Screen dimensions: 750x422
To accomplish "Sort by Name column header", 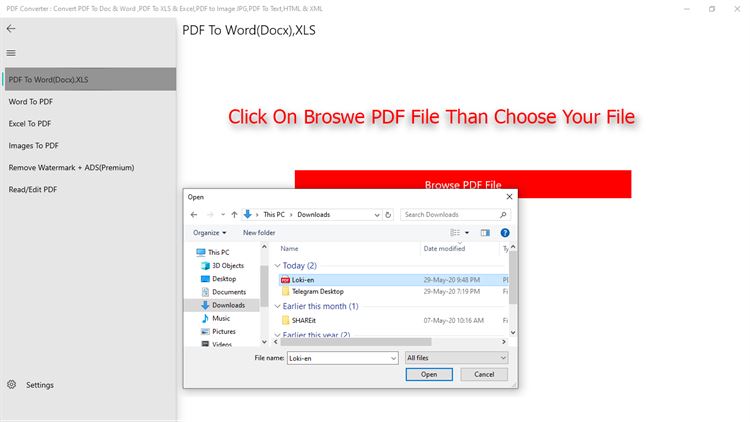I will (x=289, y=248).
